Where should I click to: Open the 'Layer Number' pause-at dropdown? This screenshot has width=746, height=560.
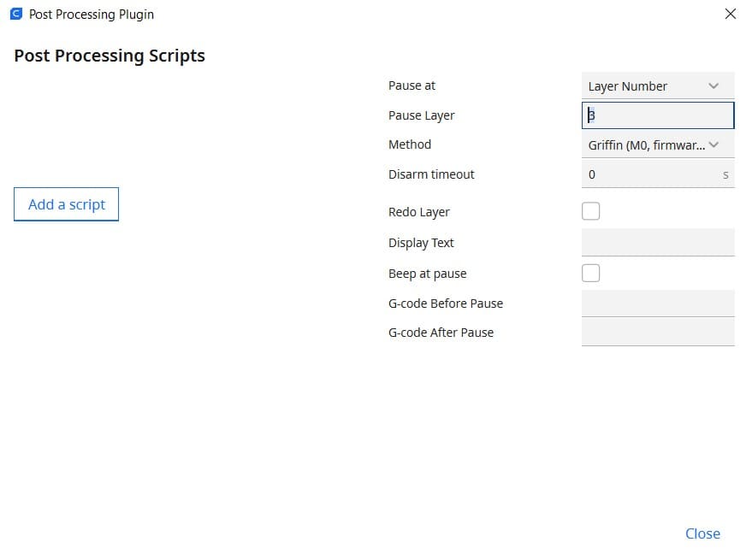(x=657, y=86)
